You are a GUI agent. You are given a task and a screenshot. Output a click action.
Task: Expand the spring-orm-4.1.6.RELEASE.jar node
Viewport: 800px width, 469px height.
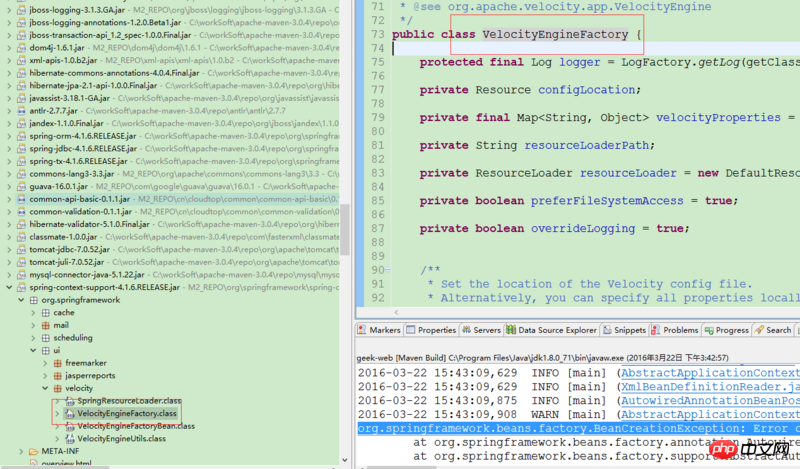[9, 136]
